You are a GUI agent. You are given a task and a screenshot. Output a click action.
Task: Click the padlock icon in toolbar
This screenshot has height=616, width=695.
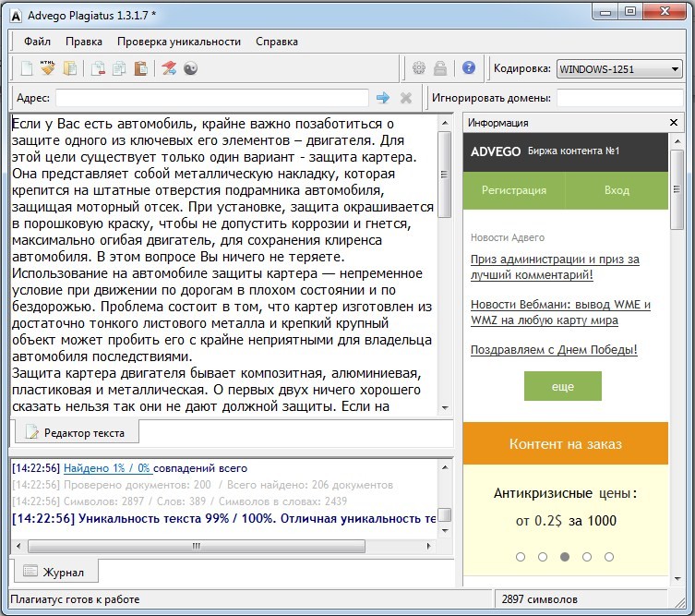pos(440,67)
